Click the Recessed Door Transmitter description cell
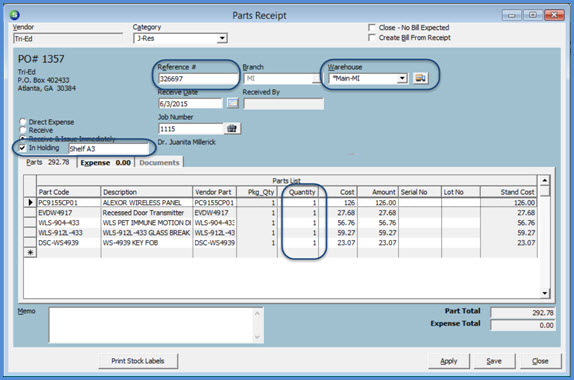This screenshot has width=574, height=380. coord(146,213)
